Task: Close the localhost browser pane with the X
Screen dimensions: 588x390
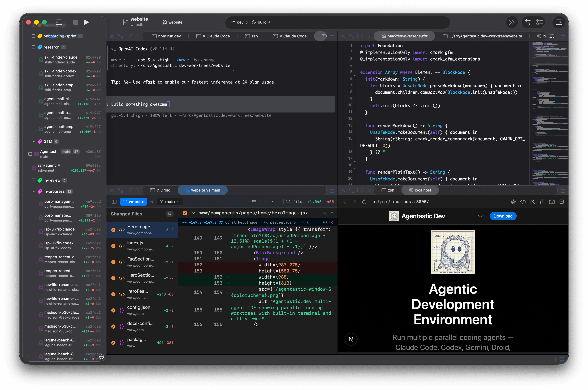Action: coord(343,190)
